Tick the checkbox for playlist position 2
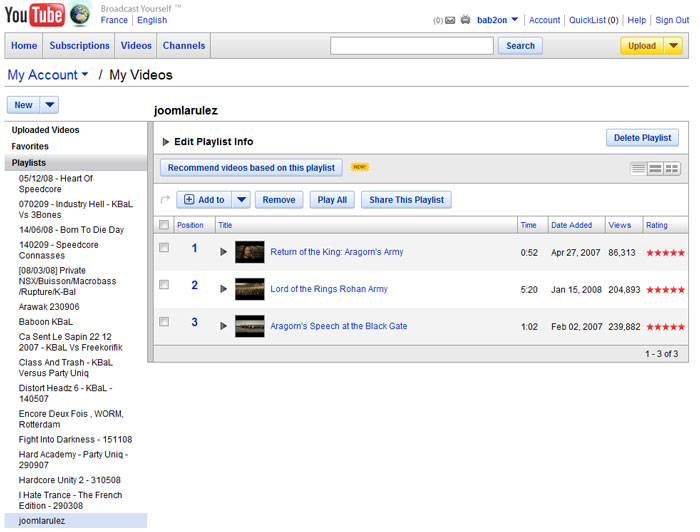 pyautogui.click(x=164, y=285)
